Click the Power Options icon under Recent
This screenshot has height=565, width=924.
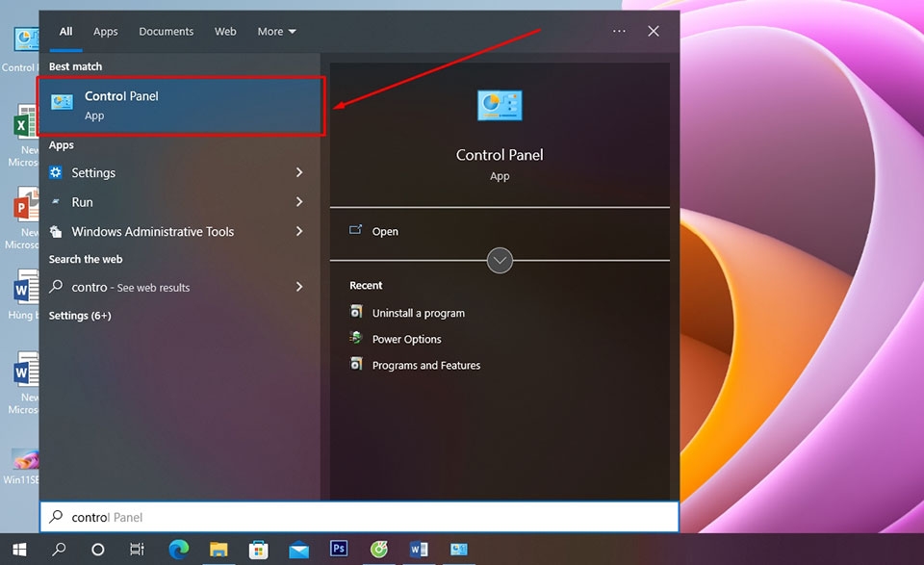coord(356,338)
